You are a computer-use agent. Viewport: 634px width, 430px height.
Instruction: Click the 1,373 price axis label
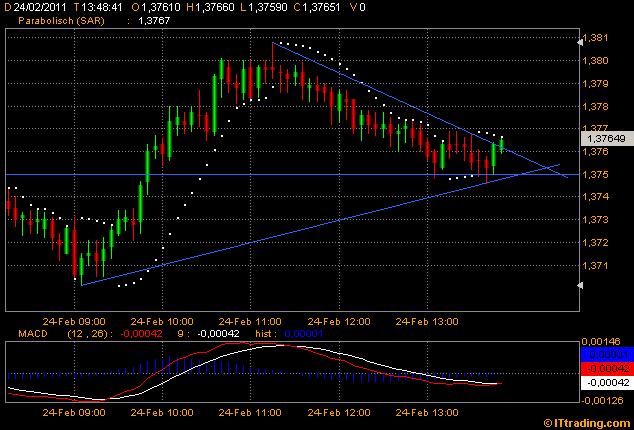click(596, 220)
